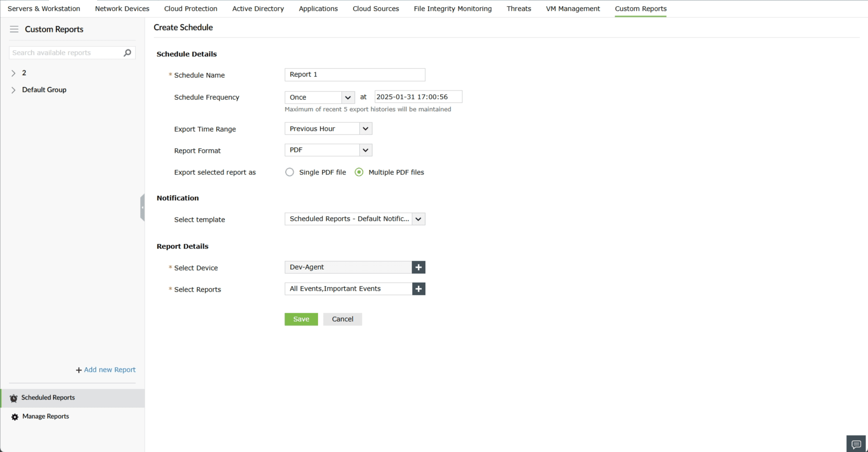Click the Cancel button

(342, 319)
